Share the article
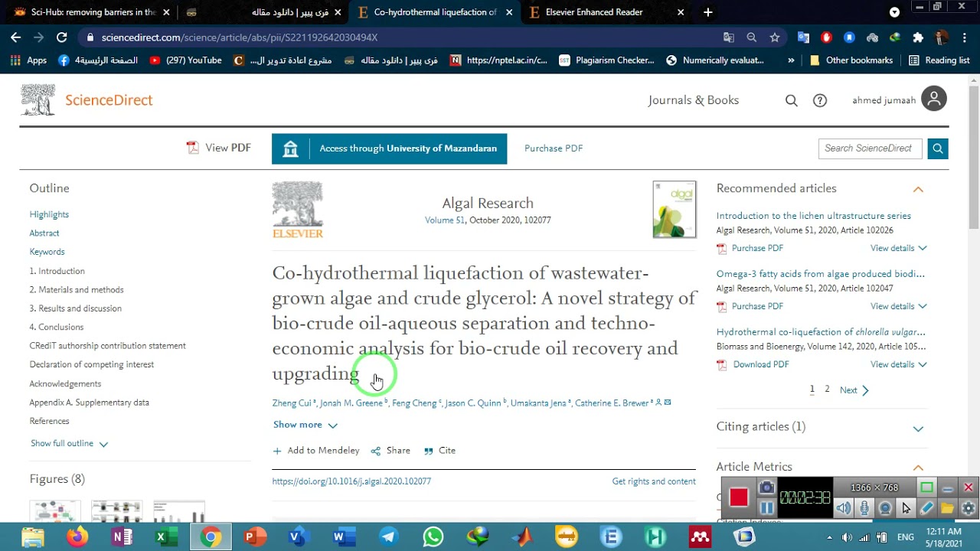 coord(390,451)
